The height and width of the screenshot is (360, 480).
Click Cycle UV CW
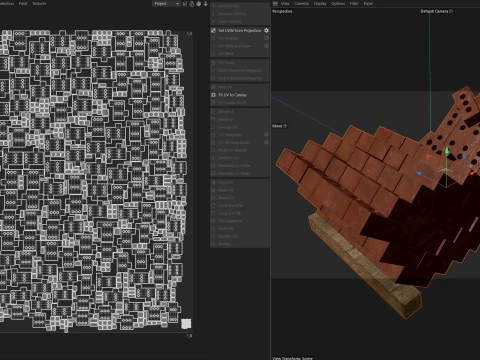point(240,213)
